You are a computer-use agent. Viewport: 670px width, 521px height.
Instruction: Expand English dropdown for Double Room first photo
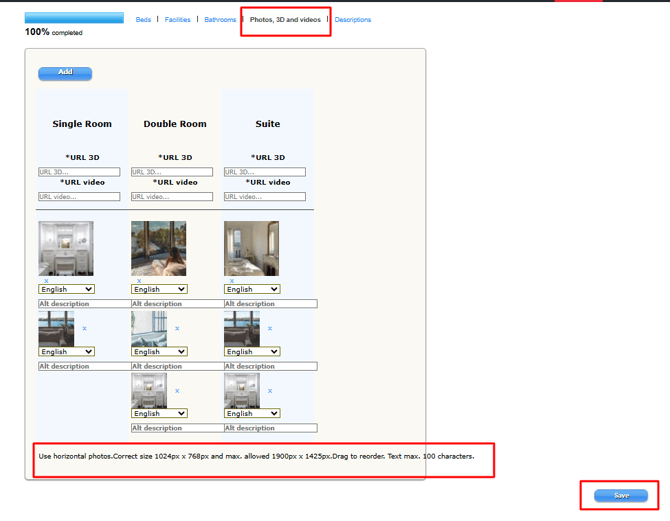(159, 289)
